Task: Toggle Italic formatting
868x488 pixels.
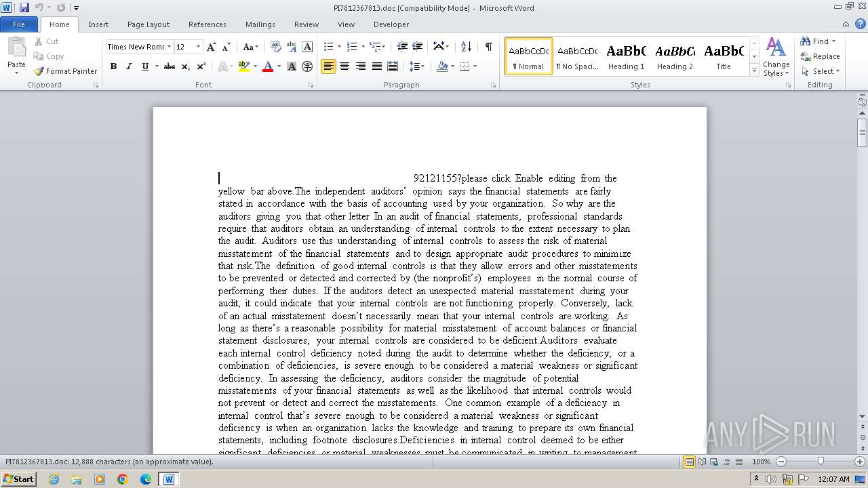Action: coord(129,66)
